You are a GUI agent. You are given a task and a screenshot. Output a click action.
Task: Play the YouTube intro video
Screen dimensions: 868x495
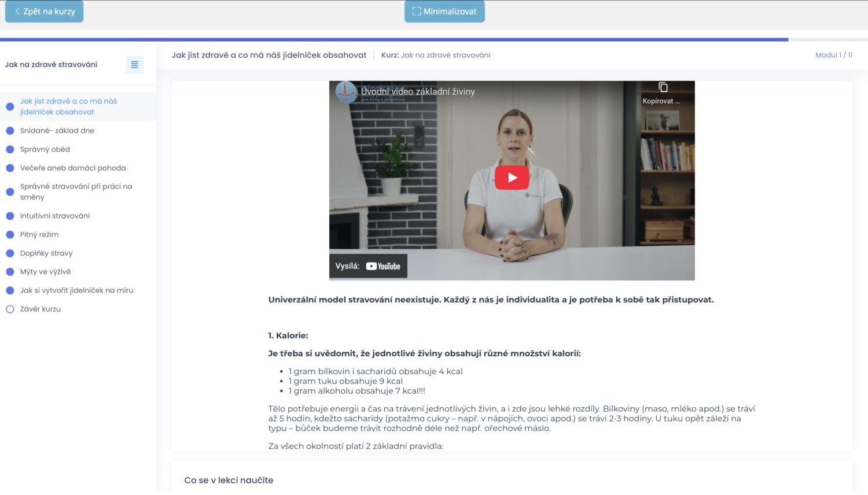(512, 178)
